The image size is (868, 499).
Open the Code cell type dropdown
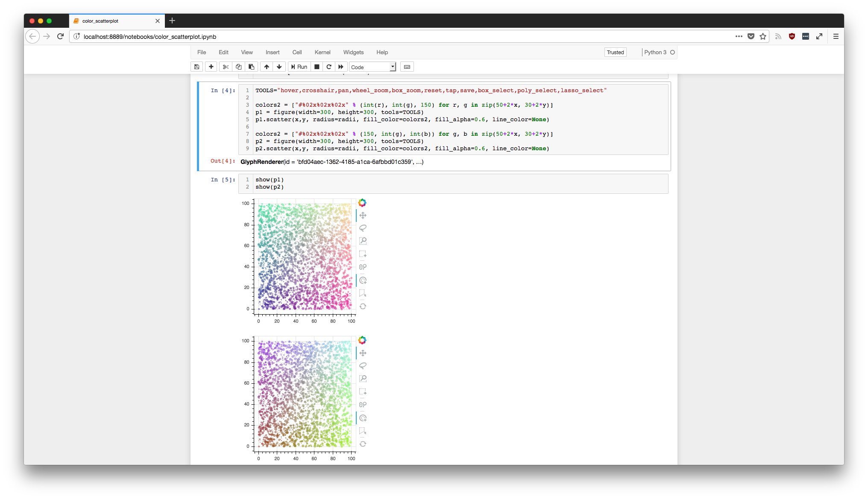tap(372, 67)
